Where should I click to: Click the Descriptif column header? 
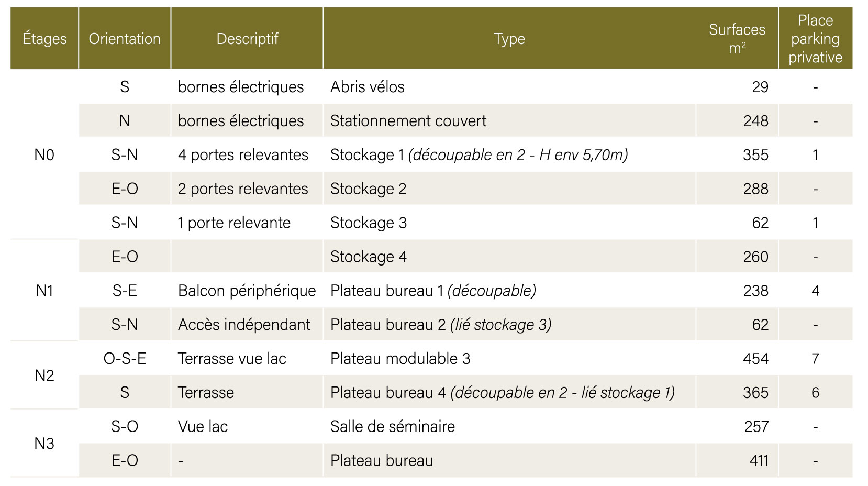[x=247, y=39]
